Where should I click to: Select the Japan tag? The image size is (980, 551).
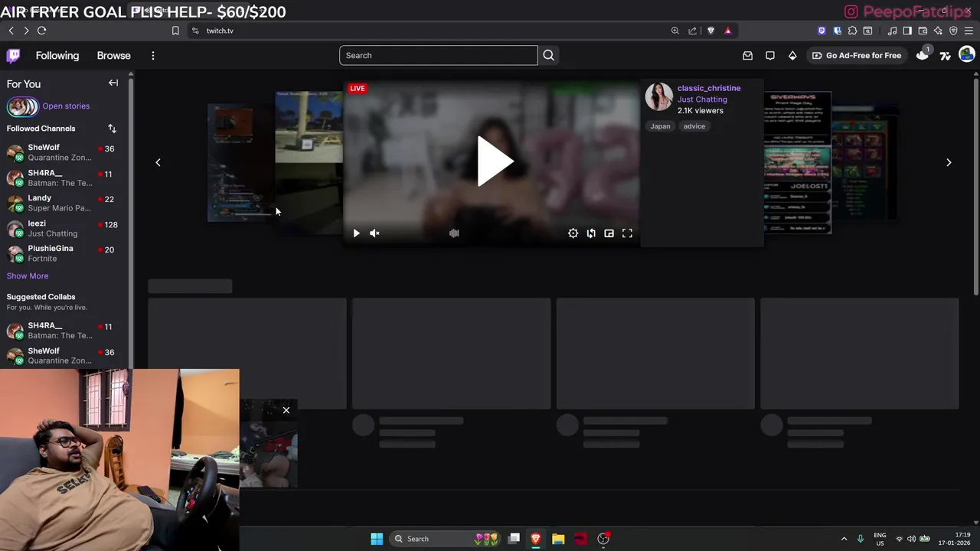coord(660,126)
